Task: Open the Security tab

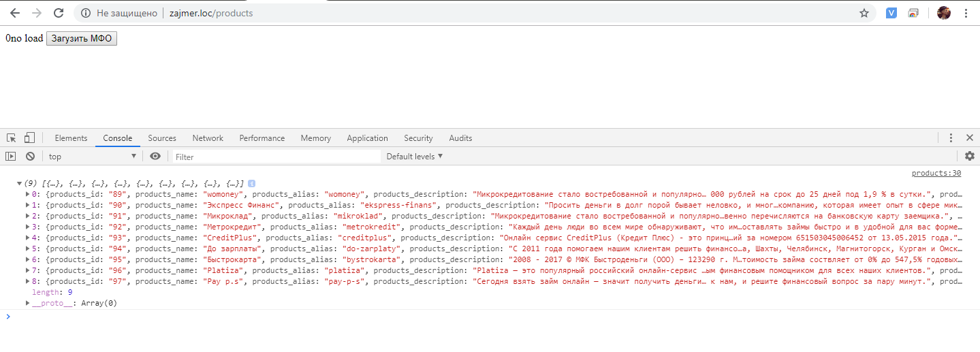Action: (x=418, y=138)
